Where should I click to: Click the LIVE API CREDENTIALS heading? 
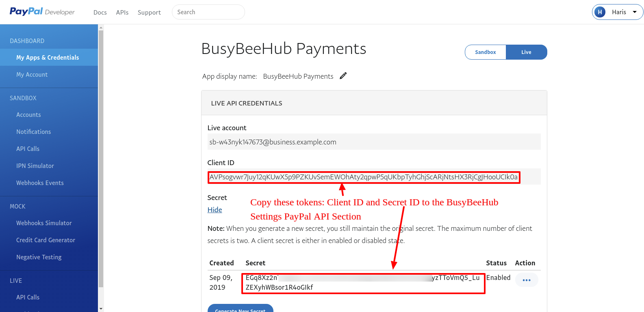tap(247, 103)
